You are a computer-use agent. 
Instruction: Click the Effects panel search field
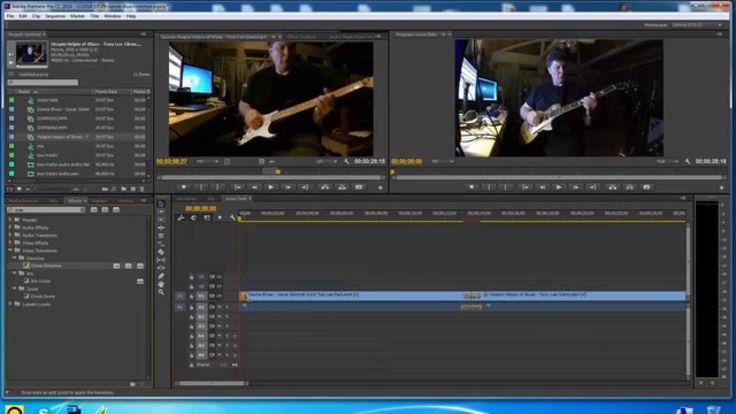[x=46, y=210]
